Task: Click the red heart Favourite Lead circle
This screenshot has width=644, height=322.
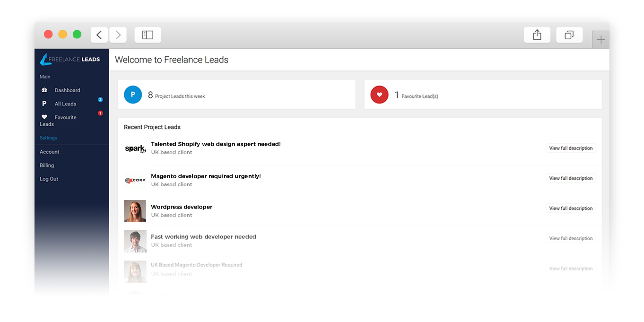Action: (x=379, y=95)
